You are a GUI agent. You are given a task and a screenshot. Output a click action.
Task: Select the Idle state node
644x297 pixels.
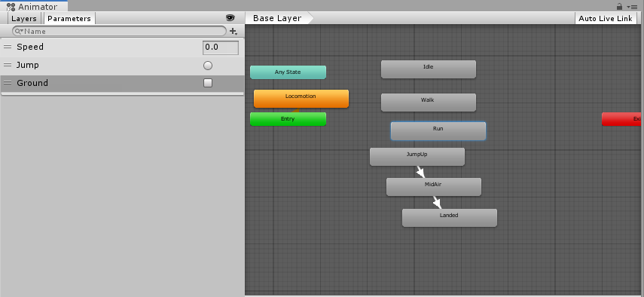pos(429,69)
